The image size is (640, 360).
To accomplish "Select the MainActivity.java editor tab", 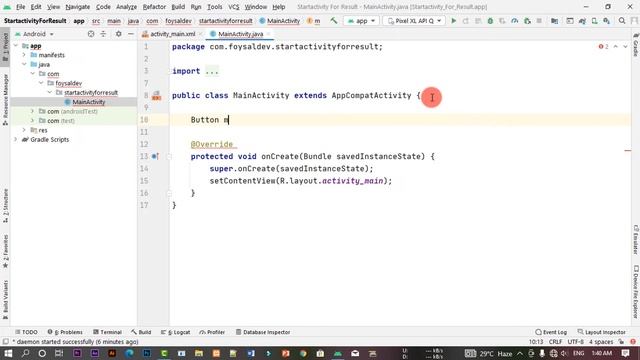I will [x=241, y=34].
